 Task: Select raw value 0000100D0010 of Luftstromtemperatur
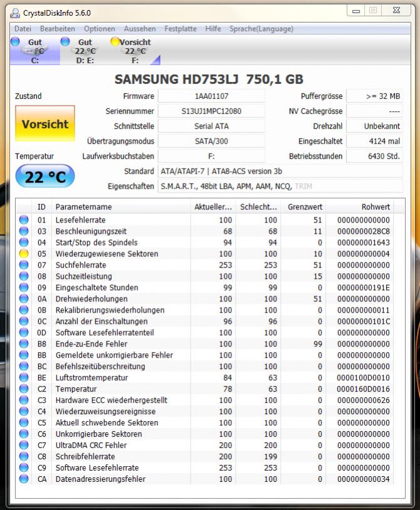click(364, 378)
